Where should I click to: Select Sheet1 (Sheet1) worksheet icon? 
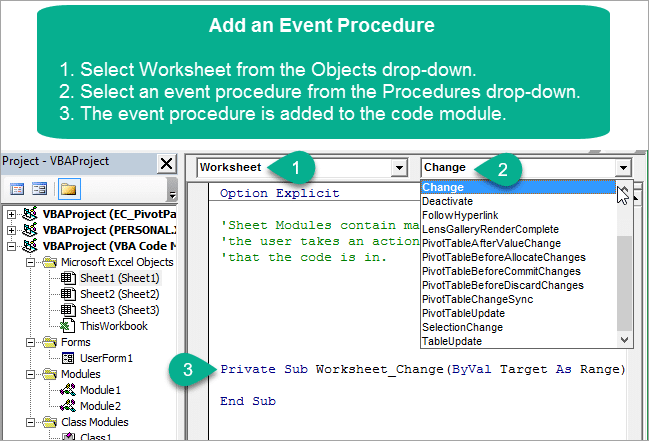(x=67, y=278)
